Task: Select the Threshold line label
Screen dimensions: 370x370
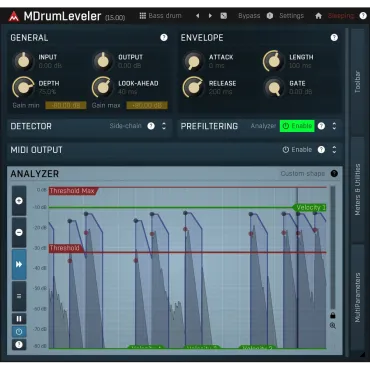Action: coord(65,248)
